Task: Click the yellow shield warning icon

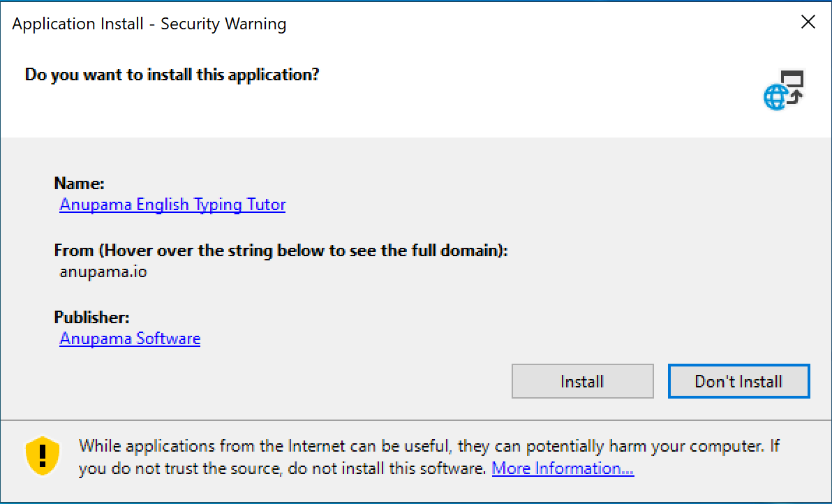Action: pos(43,456)
